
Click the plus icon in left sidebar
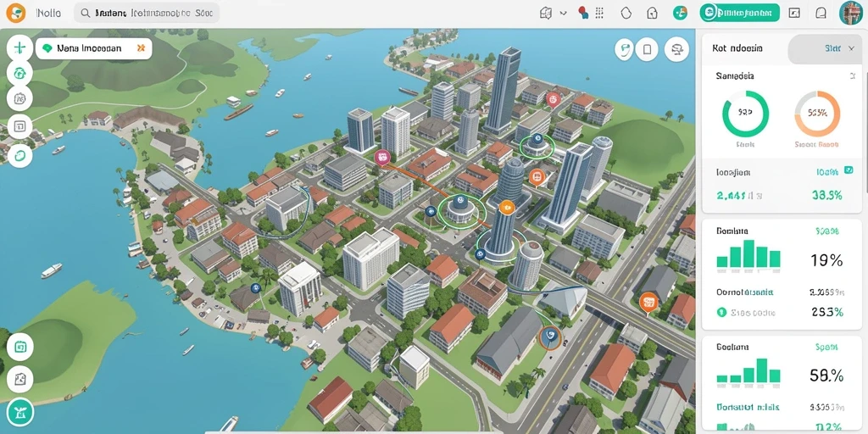click(x=19, y=48)
